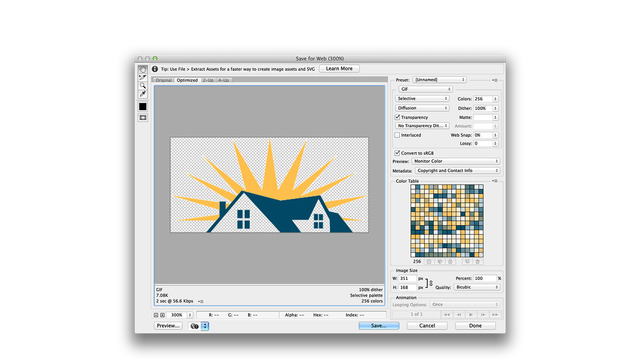Enable the Interlaced checkbox
The height and width of the screenshot is (360, 640).
pyautogui.click(x=397, y=135)
